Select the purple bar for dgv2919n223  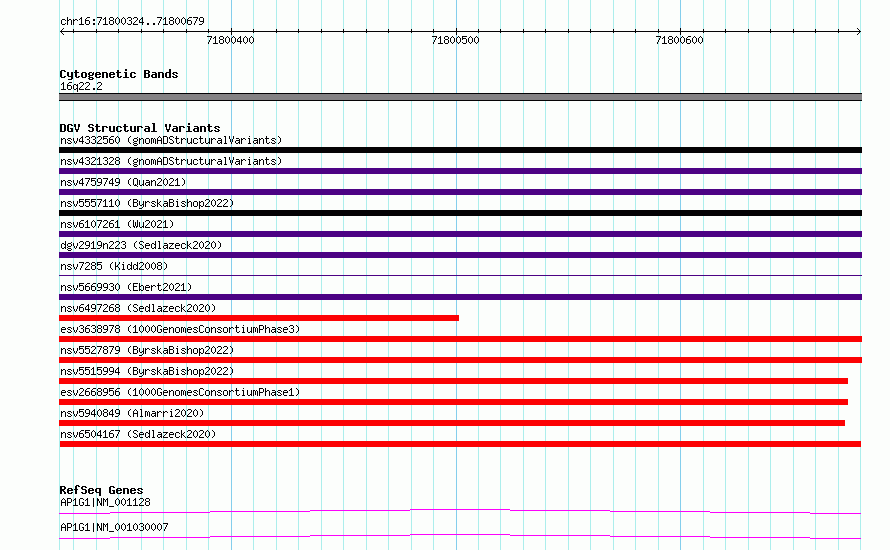(460, 255)
